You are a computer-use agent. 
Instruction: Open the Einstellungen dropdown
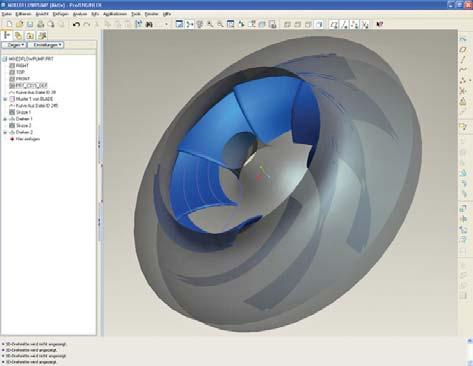46,45
